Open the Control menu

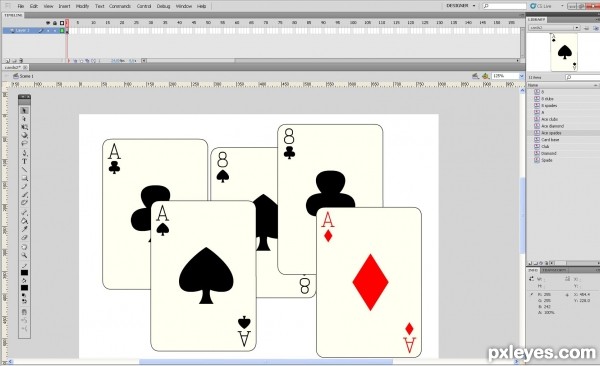coord(144,6)
